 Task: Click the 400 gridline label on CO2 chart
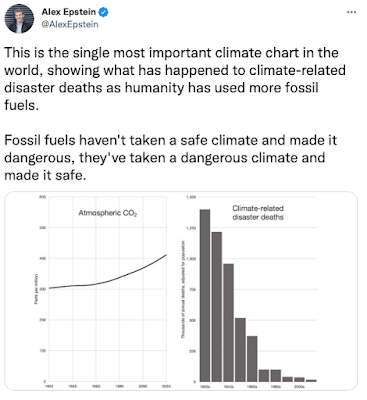pyautogui.click(x=43, y=258)
